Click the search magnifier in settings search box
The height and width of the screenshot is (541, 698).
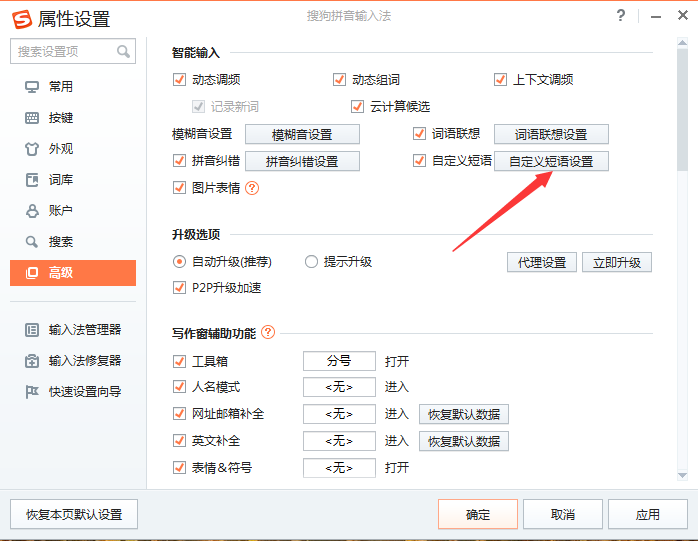[x=123, y=52]
